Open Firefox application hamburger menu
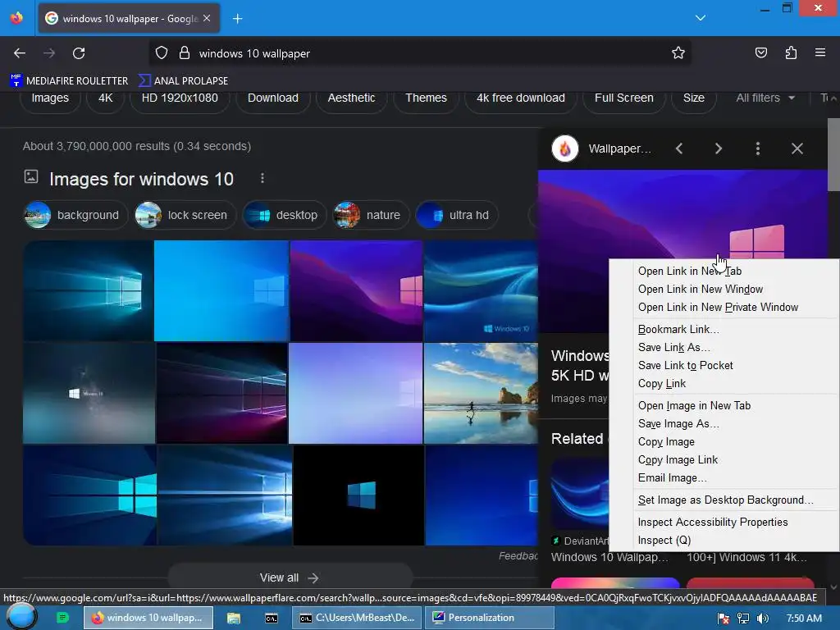The image size is (840, 630). pyautogui.click(x=820, y=52)
